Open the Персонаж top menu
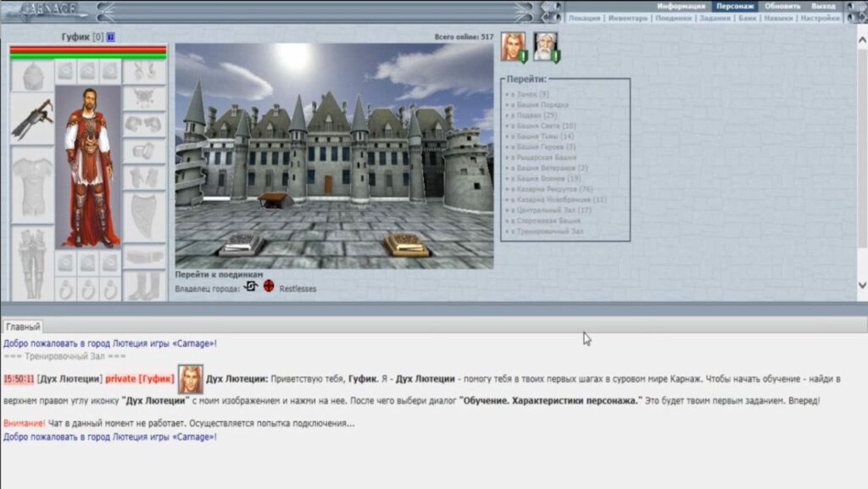Viewport: 868px width, 489px height. 735,6
